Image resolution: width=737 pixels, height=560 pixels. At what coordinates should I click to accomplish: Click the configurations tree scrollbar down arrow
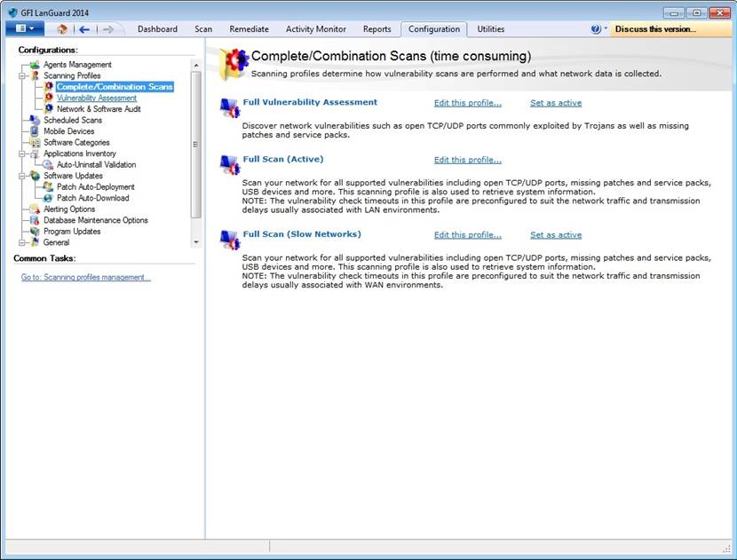196,242
